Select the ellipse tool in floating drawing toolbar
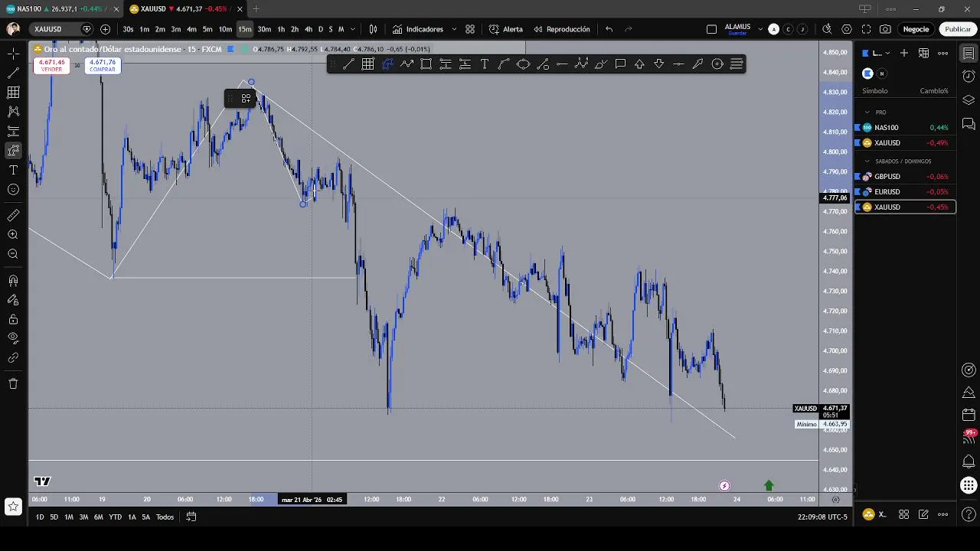 point(523,64)
